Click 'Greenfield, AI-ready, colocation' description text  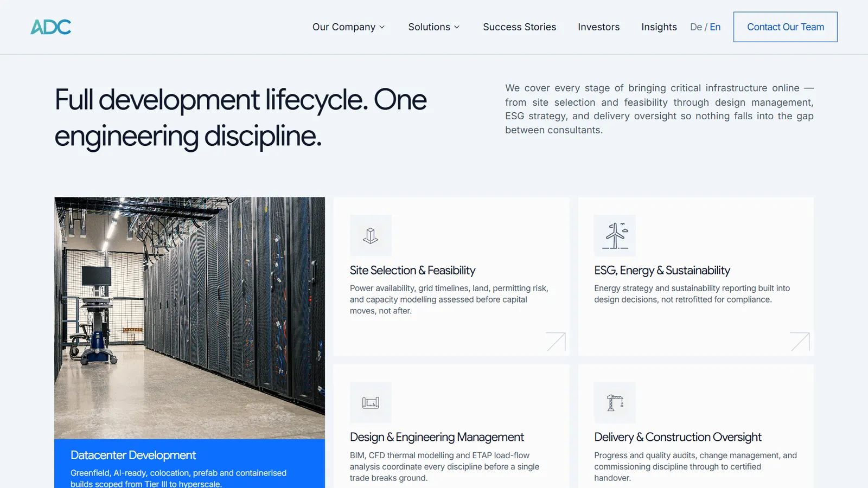tap(178, 478)
